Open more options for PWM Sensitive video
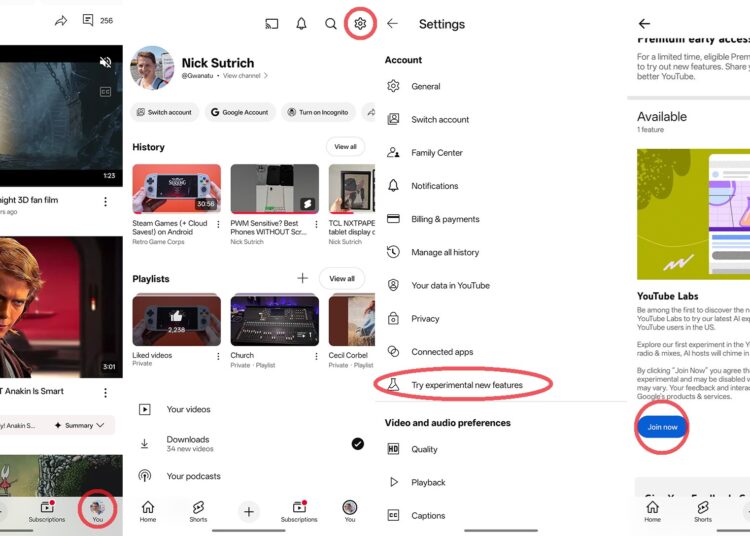 [316, 224]
